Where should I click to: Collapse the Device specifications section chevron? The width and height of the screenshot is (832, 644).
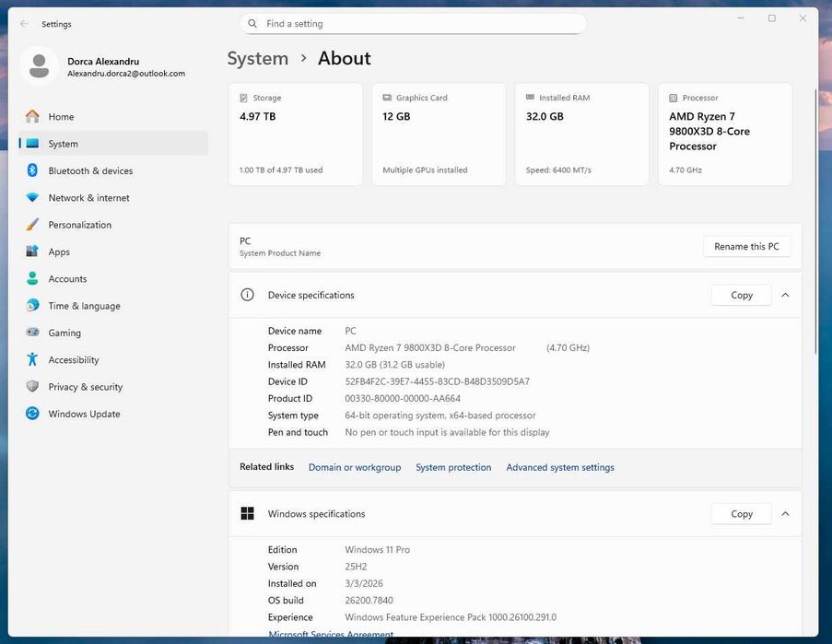(785, 296)
